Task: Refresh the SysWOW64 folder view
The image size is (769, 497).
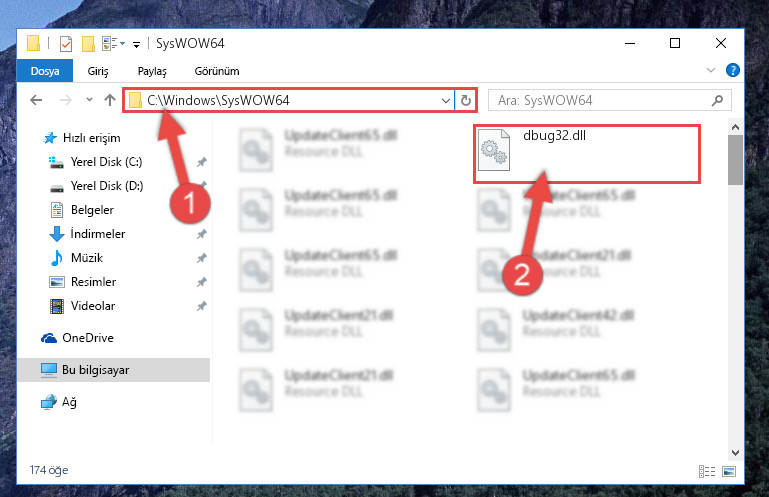Action: point(465,101)
